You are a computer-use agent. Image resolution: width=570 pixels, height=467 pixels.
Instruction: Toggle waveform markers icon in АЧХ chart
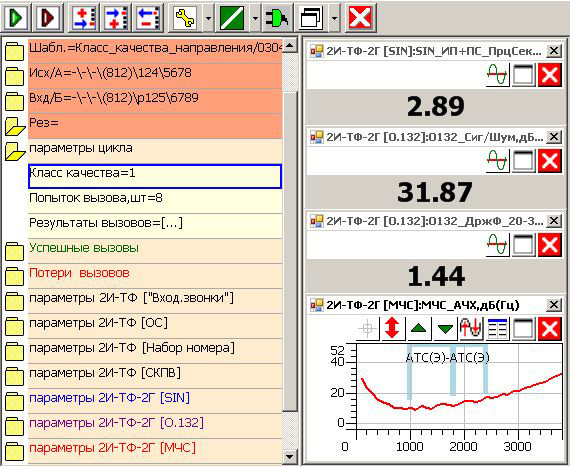[x=471, y=328]
